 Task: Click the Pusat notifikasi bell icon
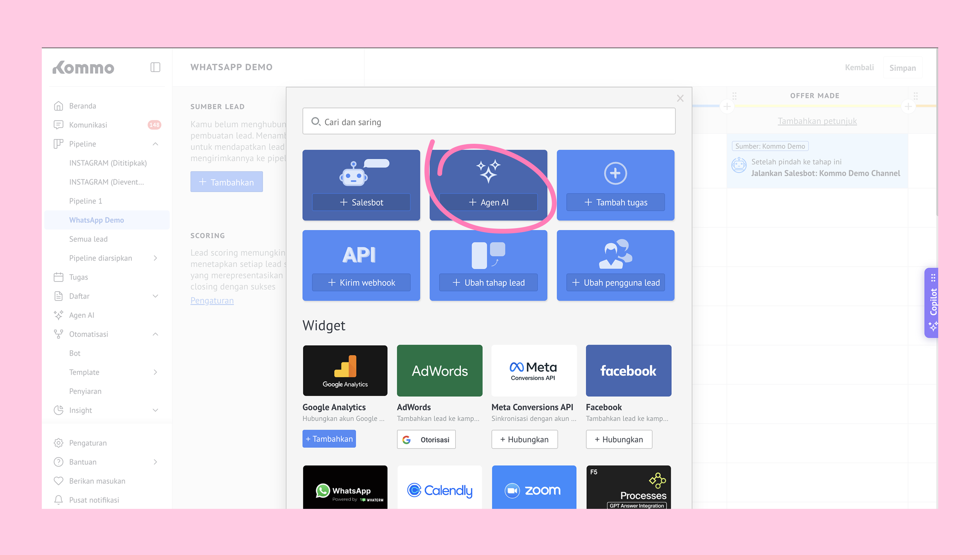tap(58, 500)
